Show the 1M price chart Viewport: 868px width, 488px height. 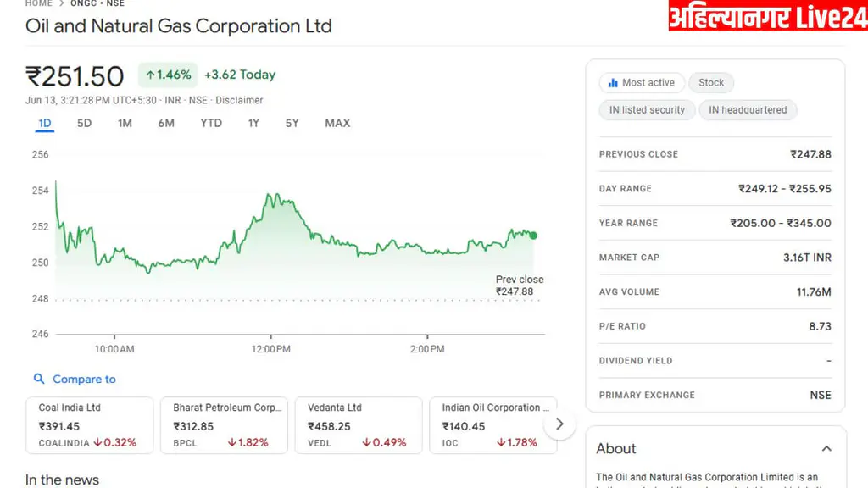pyautogui.click(x=125, y=123)
